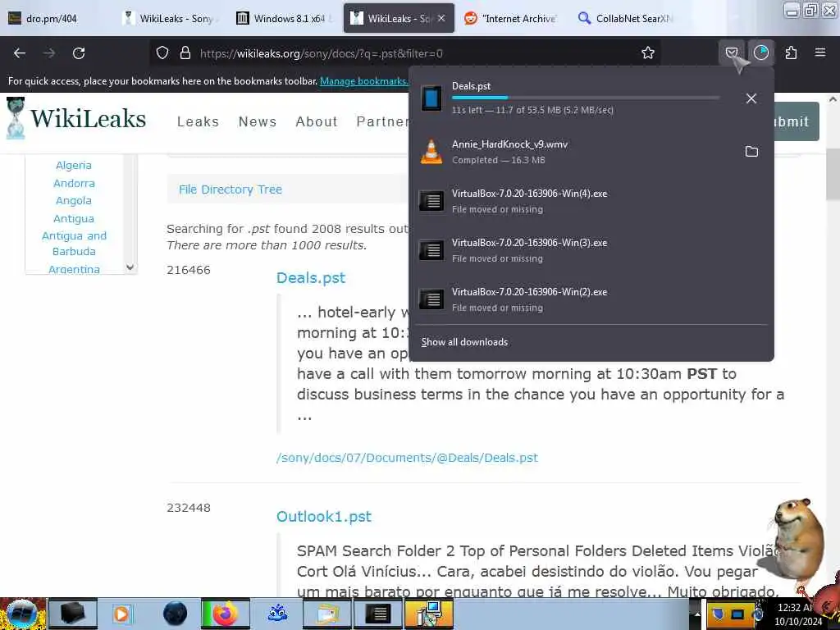The image size is (840, 630).
Task: Open the Manage bookmarks link
Action: 363,81
